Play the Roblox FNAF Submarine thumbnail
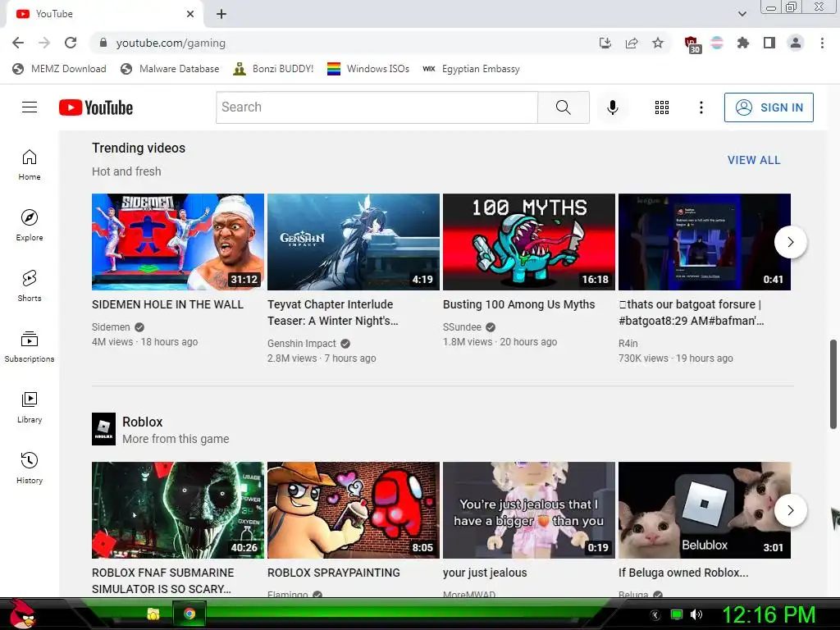Screen dimensions: 840x630 (178, 510)
